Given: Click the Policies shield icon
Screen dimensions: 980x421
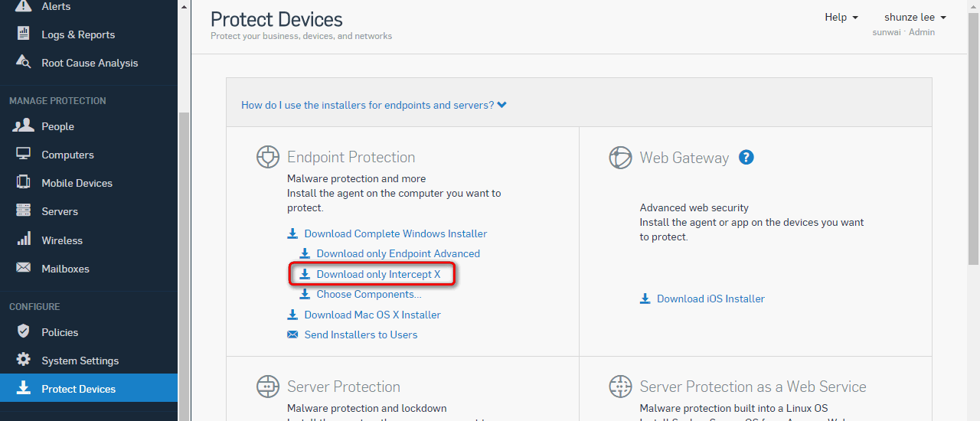Looking at the screenshot, I should [24, 331].
